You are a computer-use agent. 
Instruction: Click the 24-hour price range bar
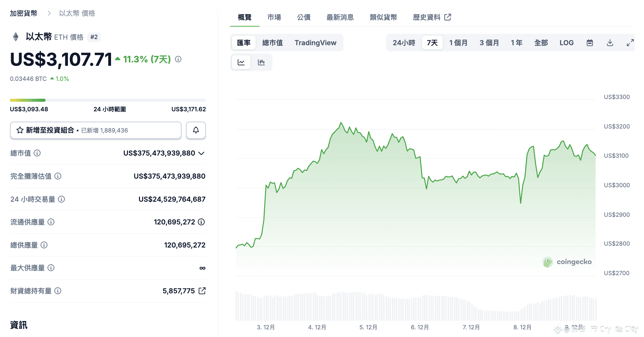pos(108,100)
